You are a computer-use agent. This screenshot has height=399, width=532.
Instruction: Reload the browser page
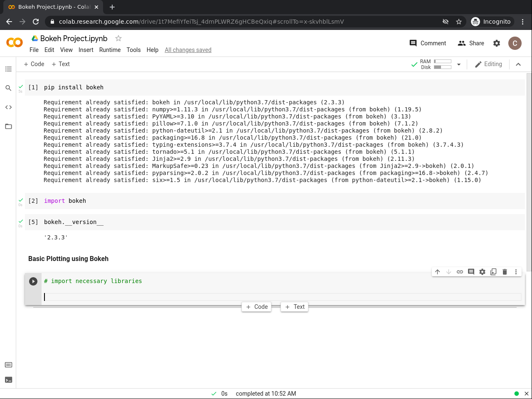[x=36, y=22]
